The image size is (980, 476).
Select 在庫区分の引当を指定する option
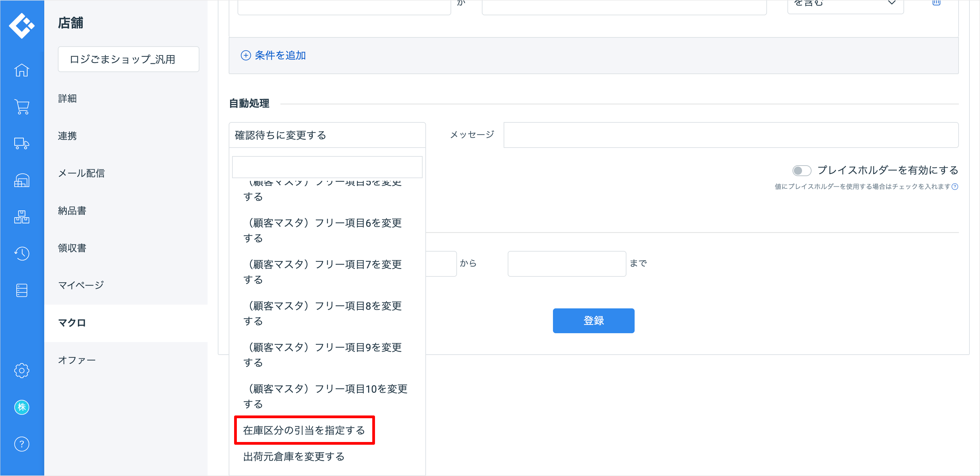(304, 430)
